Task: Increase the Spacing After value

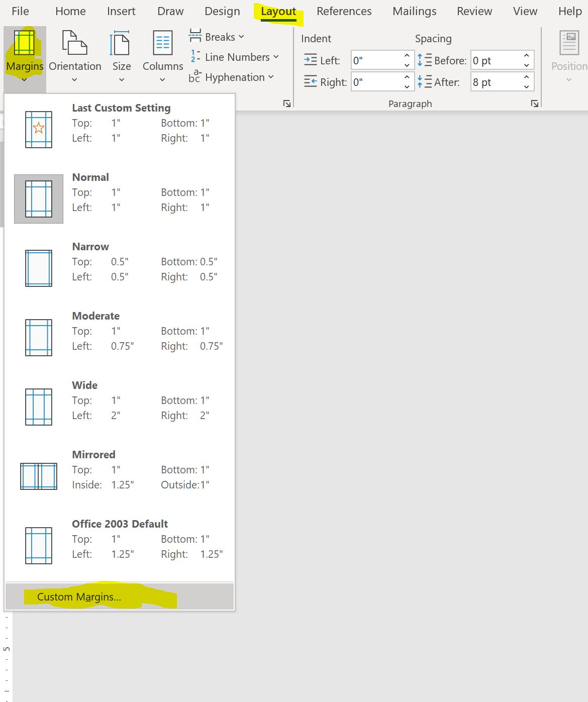Action: pos(527,77)
